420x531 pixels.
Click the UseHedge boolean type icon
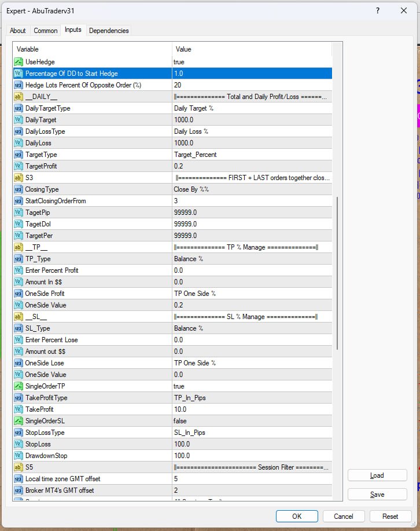[19, 62]
